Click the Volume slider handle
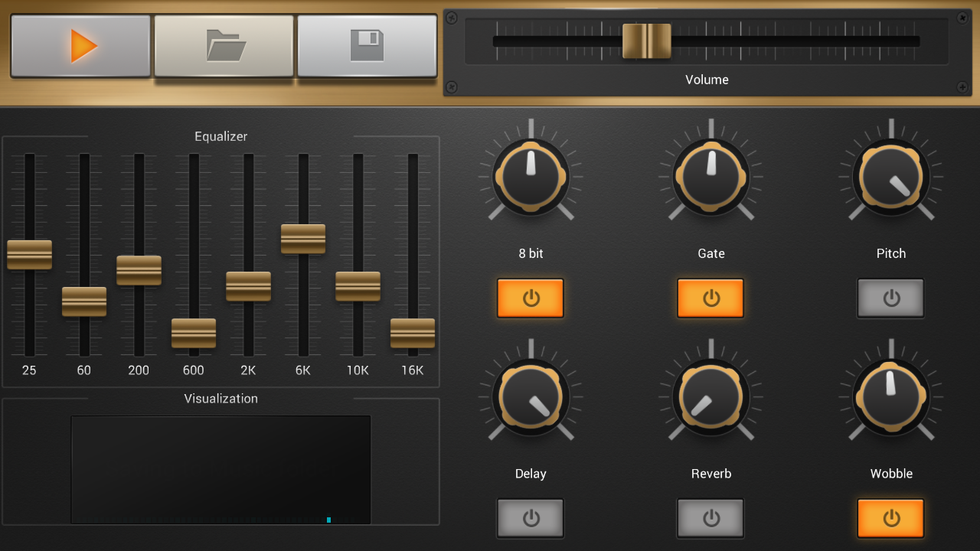This screenshot has height=551, width=980. (x=646, y=41)
